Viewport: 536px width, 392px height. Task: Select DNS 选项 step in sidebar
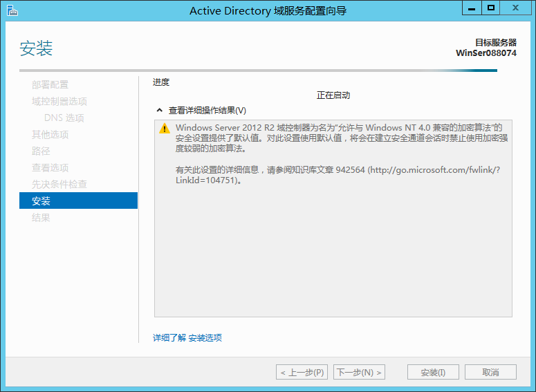coord(64,118)
